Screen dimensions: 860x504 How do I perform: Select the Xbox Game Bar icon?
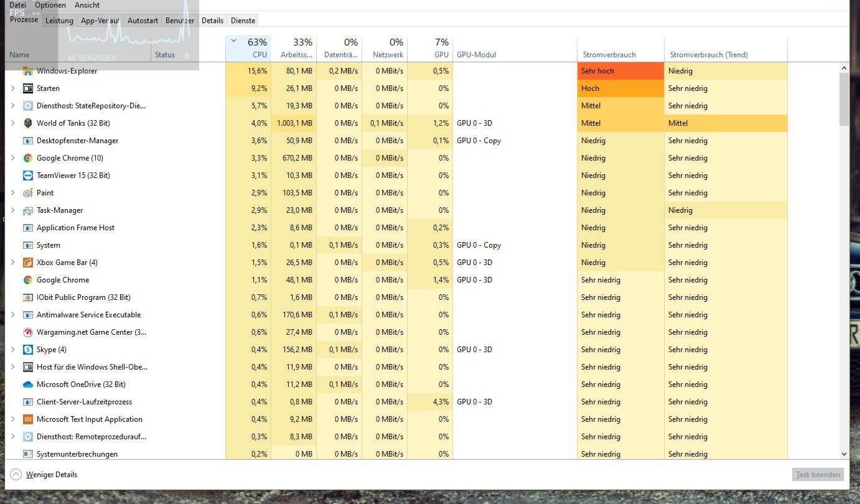tap(27, 262)
